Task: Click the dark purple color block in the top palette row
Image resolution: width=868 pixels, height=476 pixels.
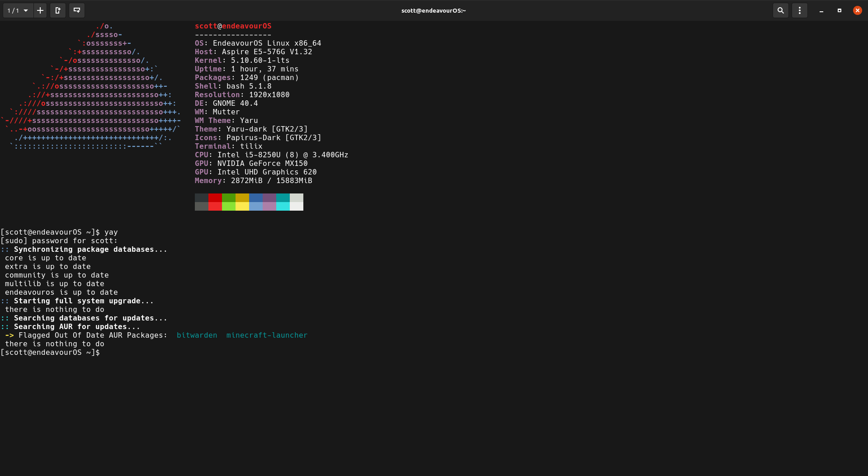Action: [269, 198]
